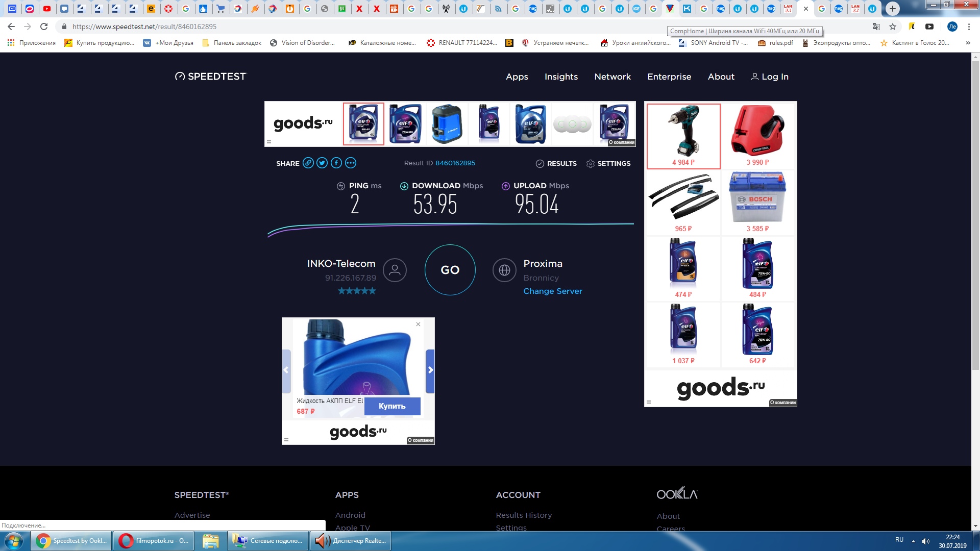Show hidden tray icons arrow

tap(913, 541)
